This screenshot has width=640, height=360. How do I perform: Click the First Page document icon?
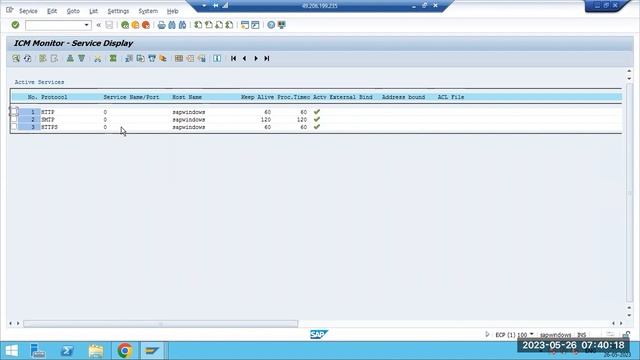[x=198, y=25]
